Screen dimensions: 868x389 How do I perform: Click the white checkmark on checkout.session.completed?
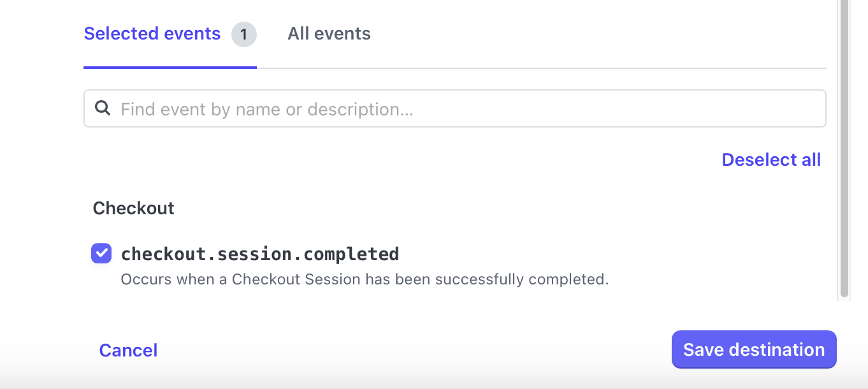101,253
